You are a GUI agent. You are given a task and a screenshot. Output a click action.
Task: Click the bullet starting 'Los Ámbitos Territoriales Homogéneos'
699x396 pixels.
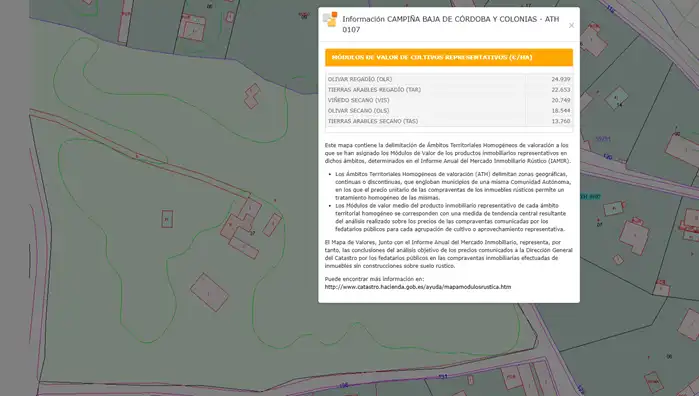[x=453, y=186]
